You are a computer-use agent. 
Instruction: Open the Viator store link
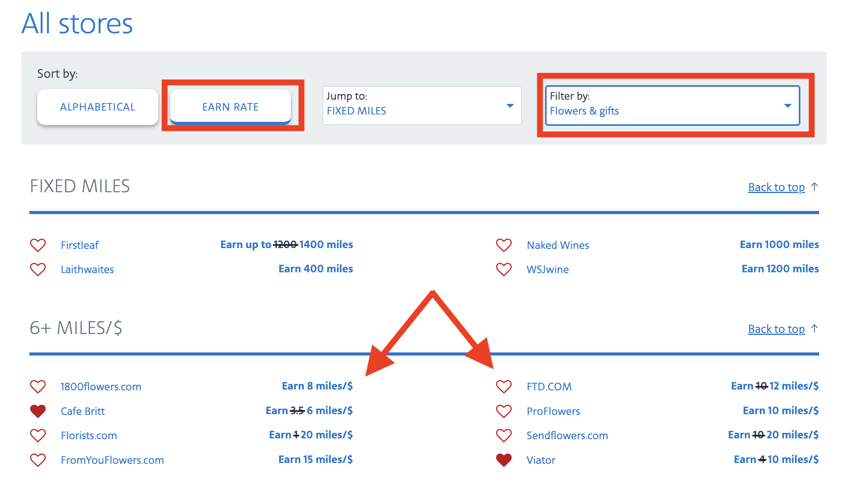541,460
